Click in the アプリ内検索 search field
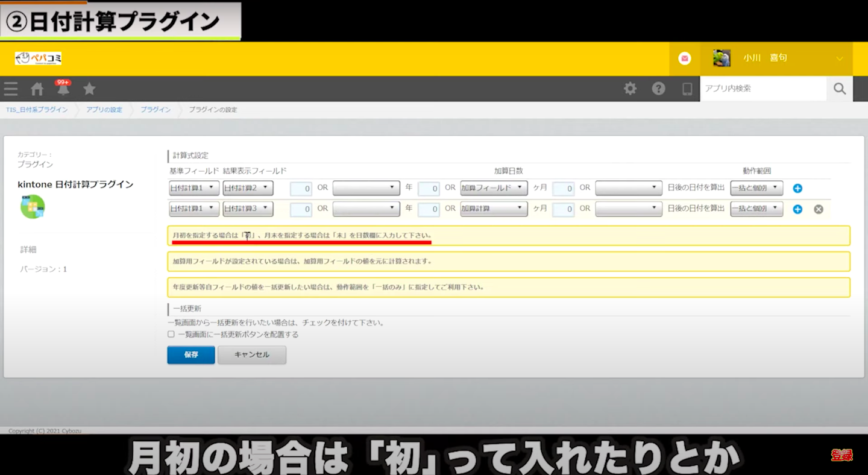Image resolution: width=868 pixels, height=475 pixels. point(763,89)
